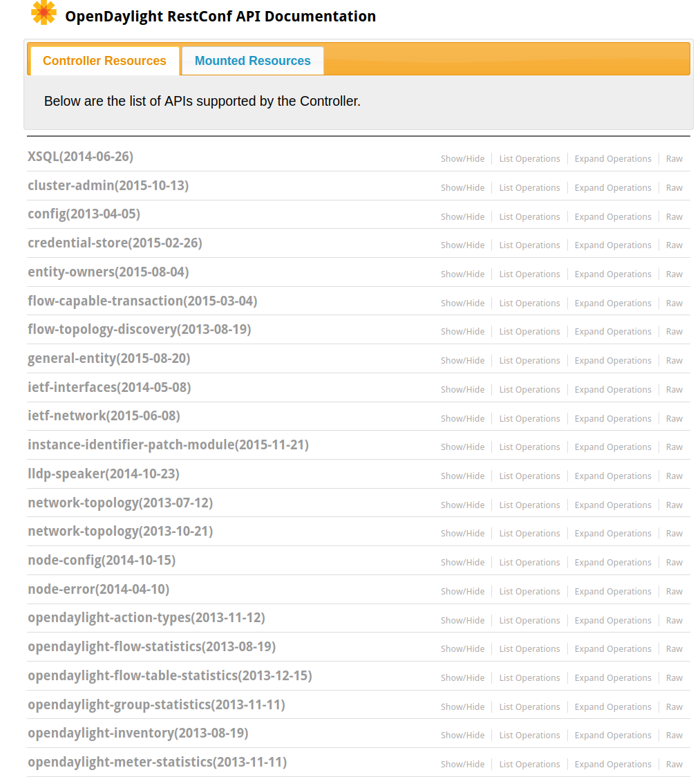700x777 pixels.
Task: Select opendaylight-action-types(2013-11-12) heading
Action: click(x=146, y=618)
